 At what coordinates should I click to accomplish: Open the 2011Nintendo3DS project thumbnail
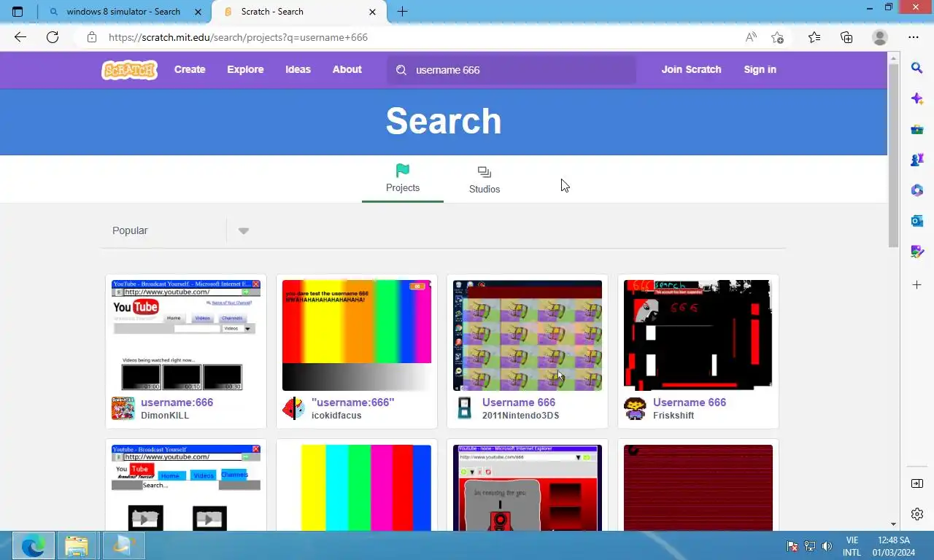pyautogui.click(x=528, y=335)
